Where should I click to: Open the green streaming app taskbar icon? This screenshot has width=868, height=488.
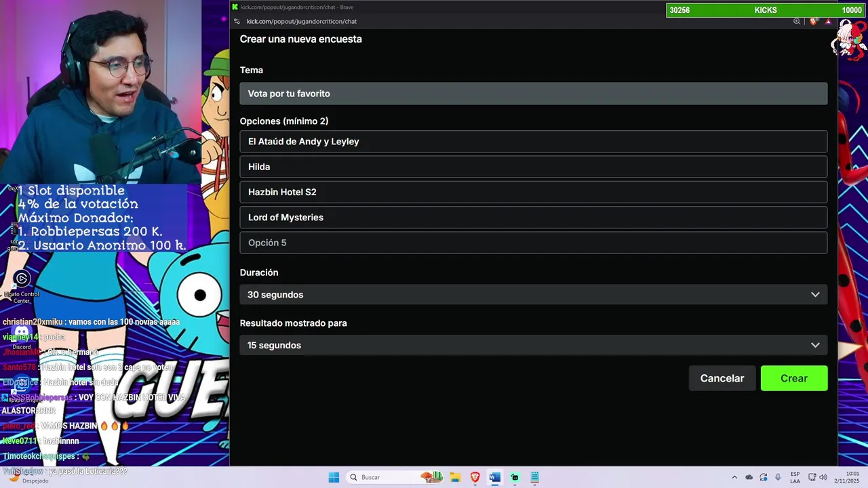point(515,477)
